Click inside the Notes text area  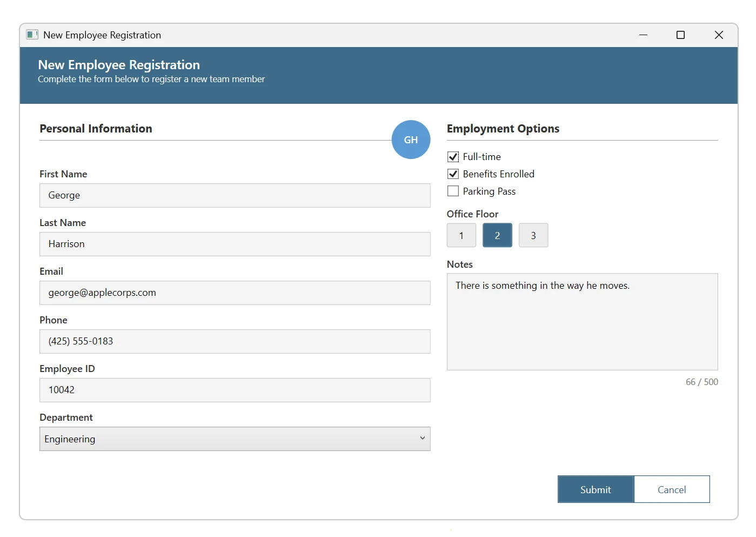click(x=582, y=322)
